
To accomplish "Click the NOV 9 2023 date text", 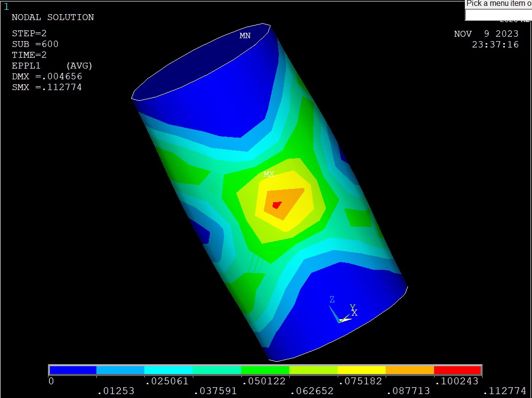I will pos(486,34).
